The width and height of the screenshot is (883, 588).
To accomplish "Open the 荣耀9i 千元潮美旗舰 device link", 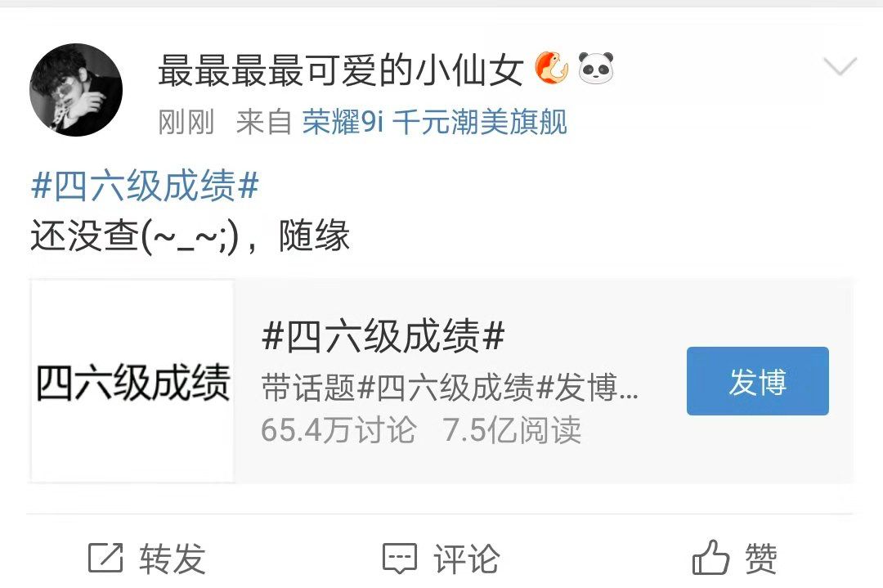I will [x=434, y=122].
